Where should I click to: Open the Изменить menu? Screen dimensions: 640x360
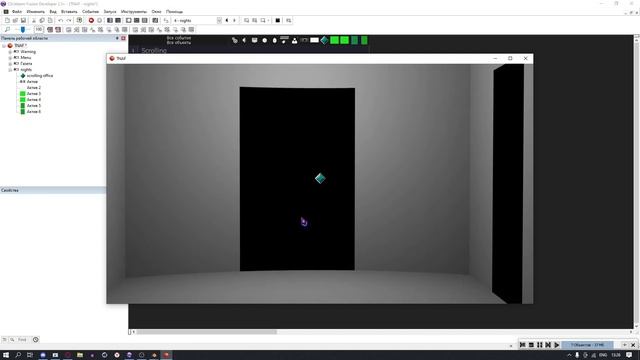(x=36, y=12)
